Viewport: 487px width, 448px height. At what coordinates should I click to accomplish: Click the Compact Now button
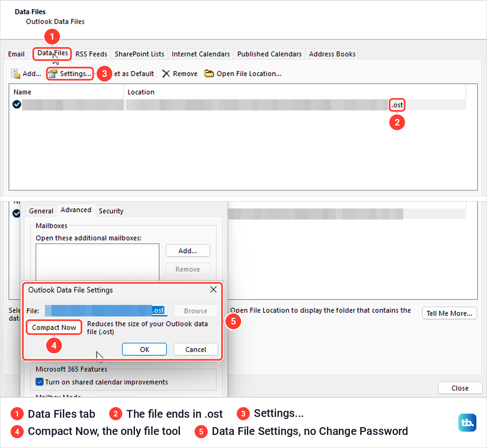coord(54,327)
